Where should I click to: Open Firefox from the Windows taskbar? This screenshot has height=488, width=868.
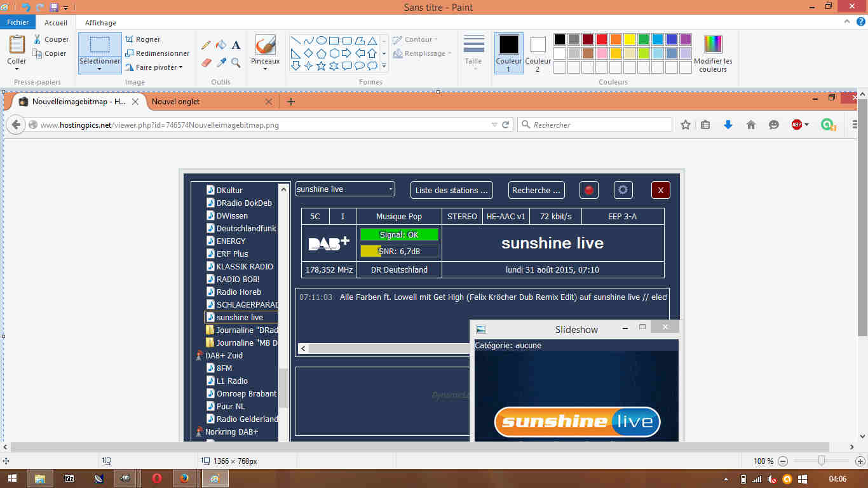point(184,478)
